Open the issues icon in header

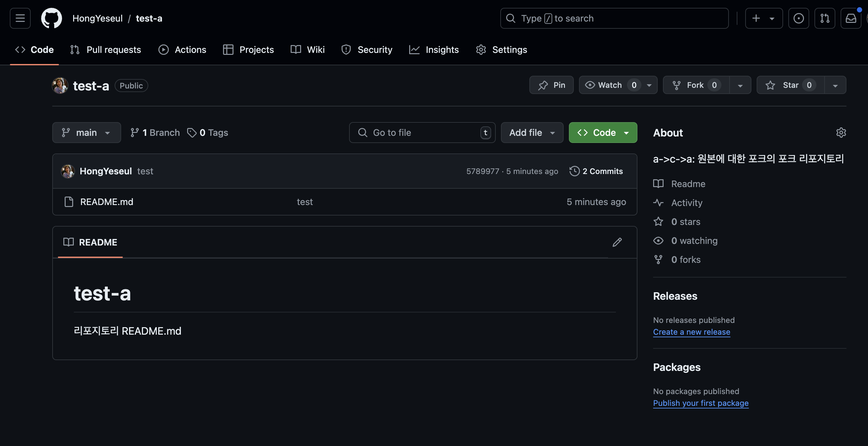click(798, 18)
